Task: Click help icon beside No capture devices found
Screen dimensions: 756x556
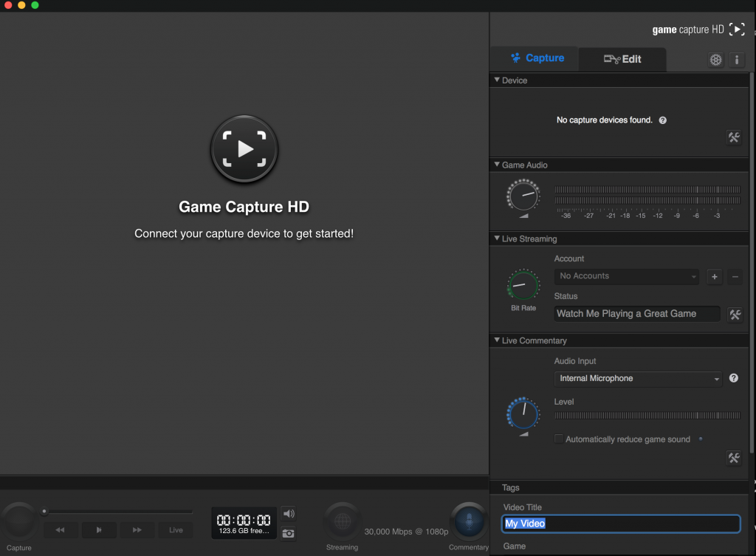Action: (663, 120)
